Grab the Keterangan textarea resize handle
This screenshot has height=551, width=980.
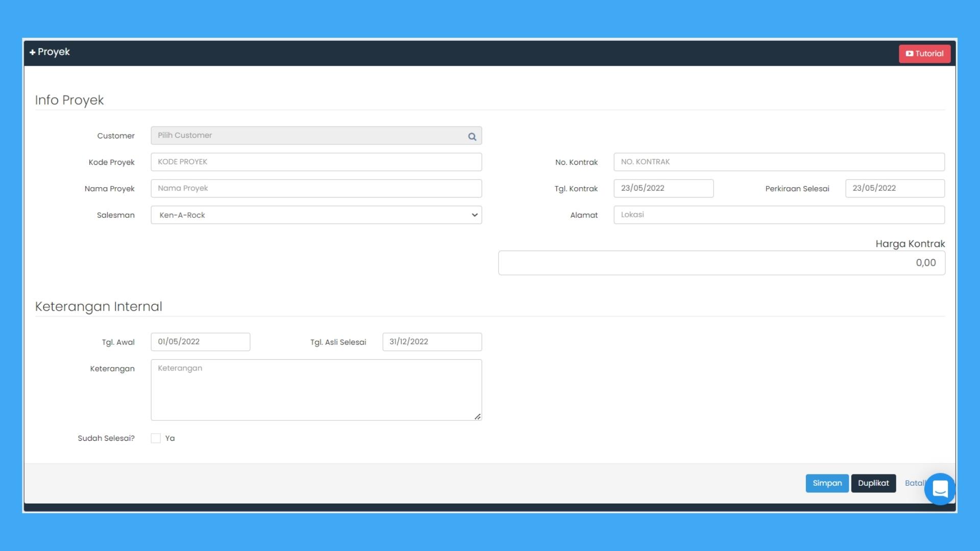click(478, 417)
